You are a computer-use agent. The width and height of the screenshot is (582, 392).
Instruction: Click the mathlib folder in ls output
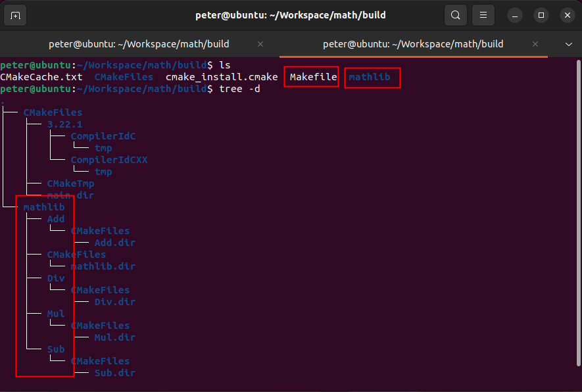pyautogui.click(x=370, y=77)
